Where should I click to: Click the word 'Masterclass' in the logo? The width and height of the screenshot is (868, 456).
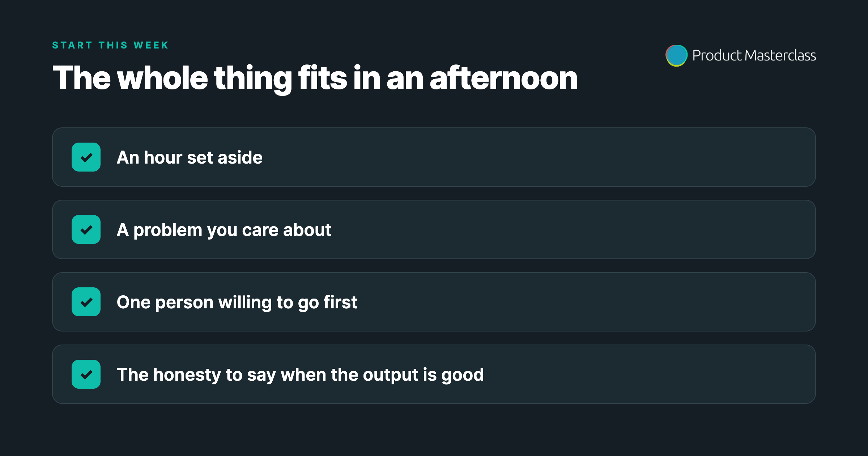[x=780, y=55]
